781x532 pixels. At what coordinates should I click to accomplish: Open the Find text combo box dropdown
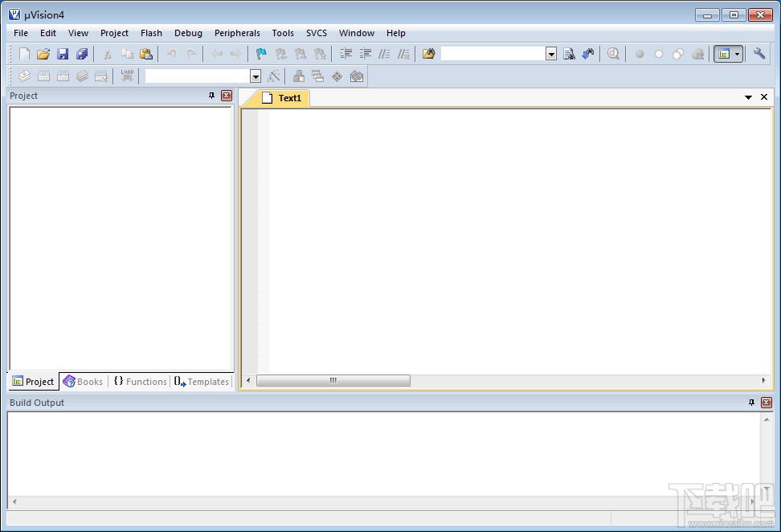(551, 54)
